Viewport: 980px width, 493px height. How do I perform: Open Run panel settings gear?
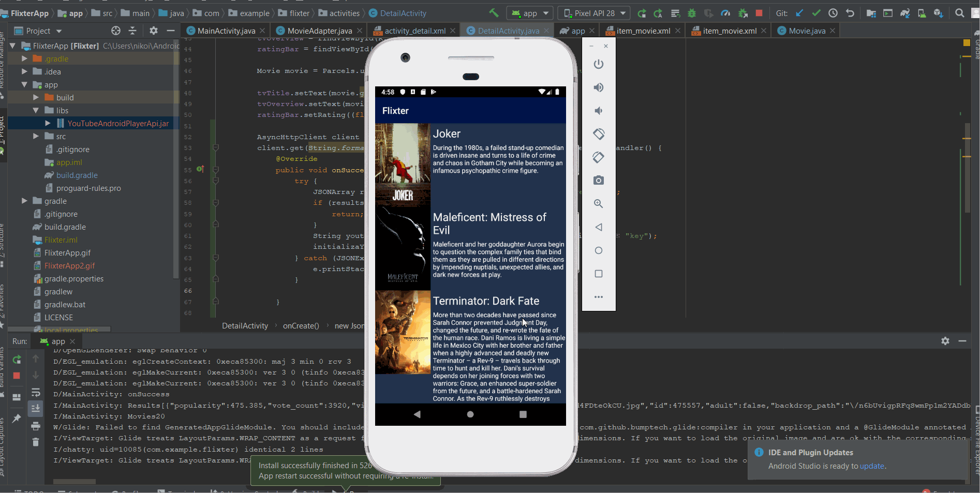click(945, 341)
